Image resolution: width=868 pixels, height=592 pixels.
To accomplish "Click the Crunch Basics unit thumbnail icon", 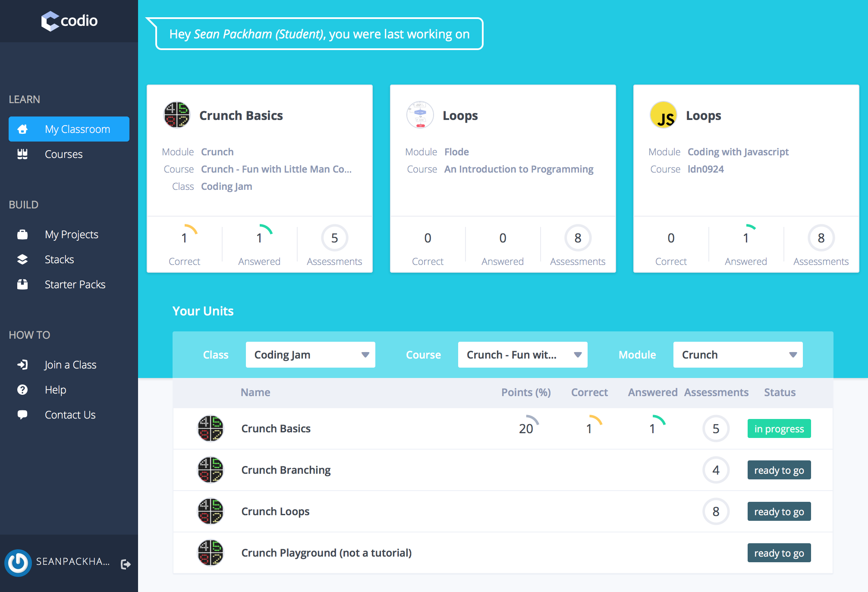I will pyautogui.click(x=212, y=428).
